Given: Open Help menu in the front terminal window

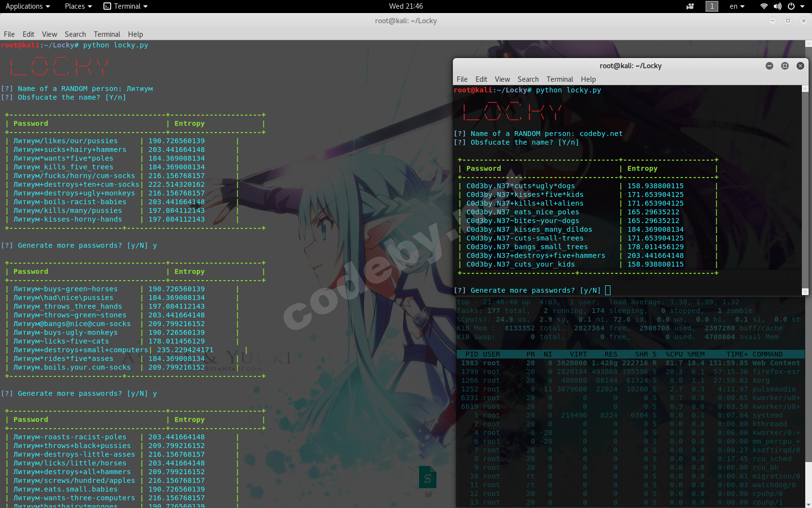Looking at the screenshot, I should tap(588, 79).
